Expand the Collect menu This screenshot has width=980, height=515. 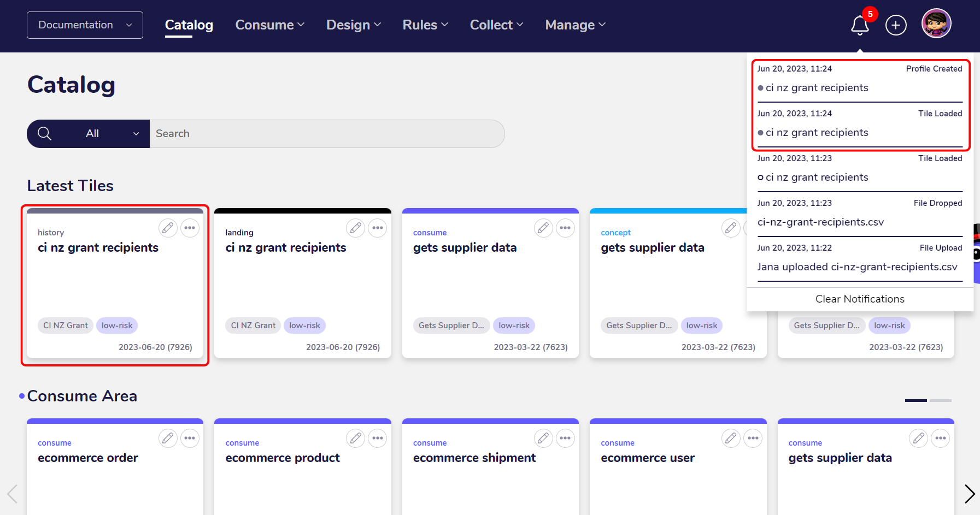(496, 25)
